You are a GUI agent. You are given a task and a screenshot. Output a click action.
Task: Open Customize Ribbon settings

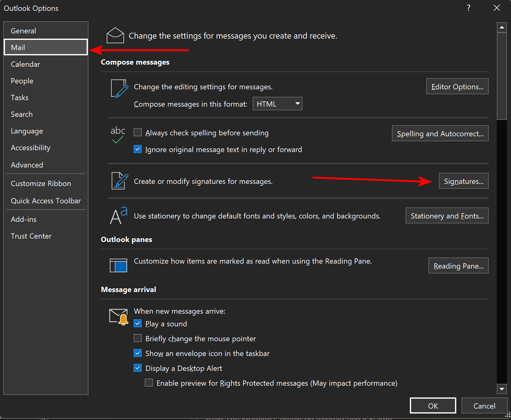click(x=46, y=183)
